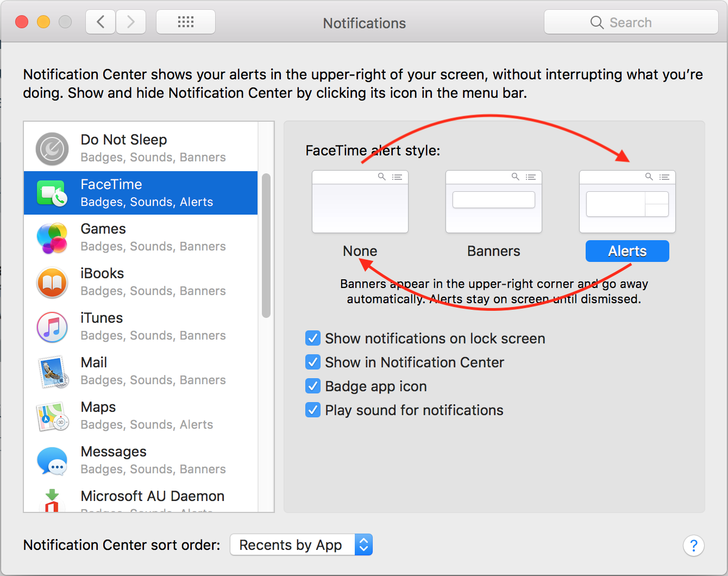Disable Show notifications on lock screen

coord(313,339)
